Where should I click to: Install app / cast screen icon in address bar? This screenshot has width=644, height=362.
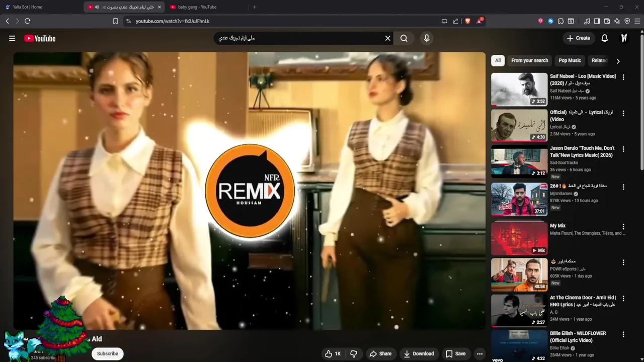coord(444,21)
